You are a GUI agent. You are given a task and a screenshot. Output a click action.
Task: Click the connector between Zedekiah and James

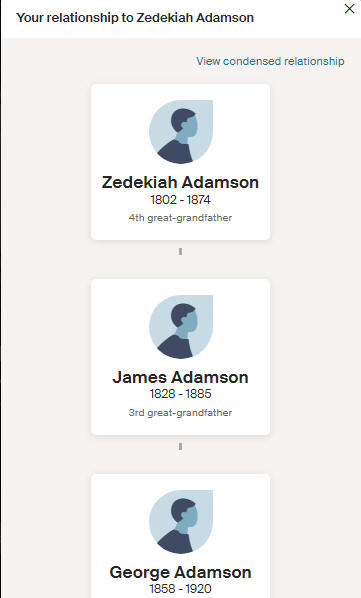click(x=180, y=251)
